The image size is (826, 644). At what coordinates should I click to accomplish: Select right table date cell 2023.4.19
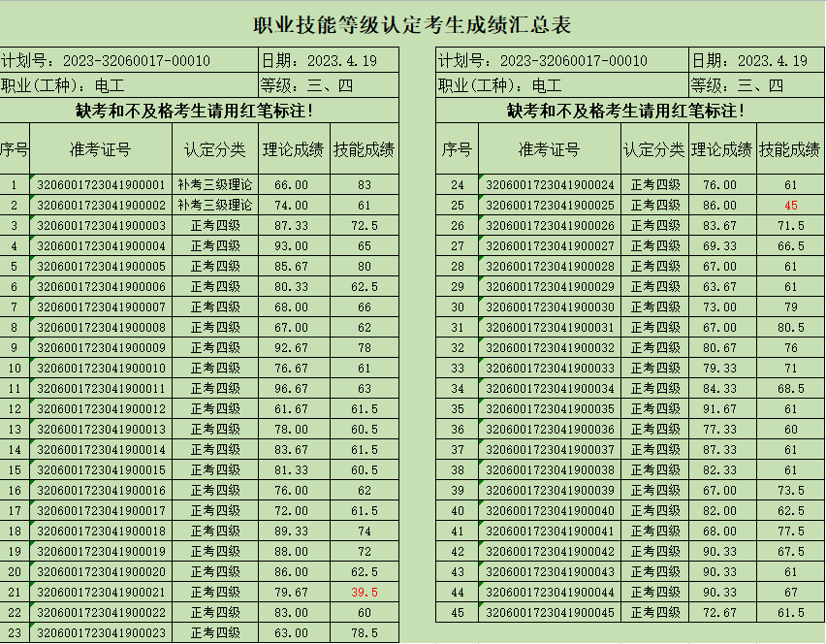point(757,60)
